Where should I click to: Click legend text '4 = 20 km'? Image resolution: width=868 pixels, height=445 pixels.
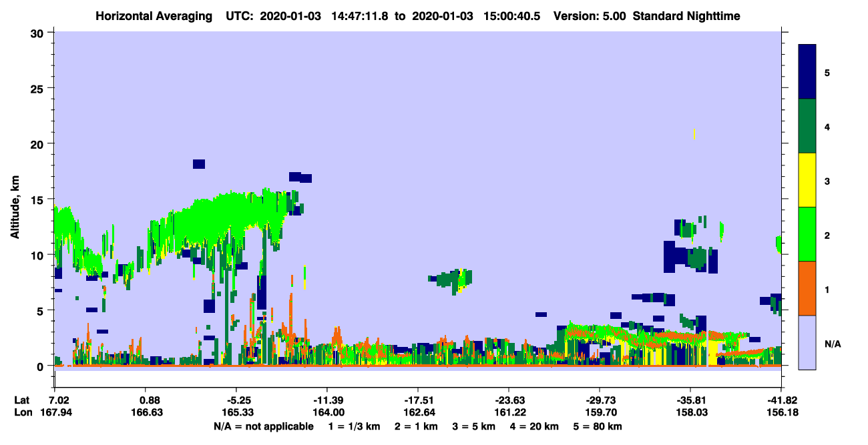535,426
